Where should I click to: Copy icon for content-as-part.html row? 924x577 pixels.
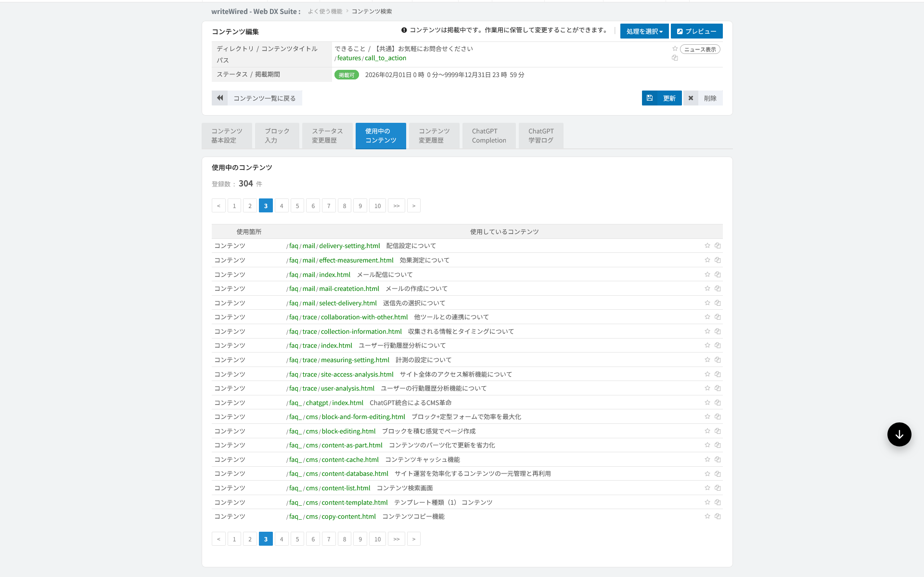coord(718,445)
